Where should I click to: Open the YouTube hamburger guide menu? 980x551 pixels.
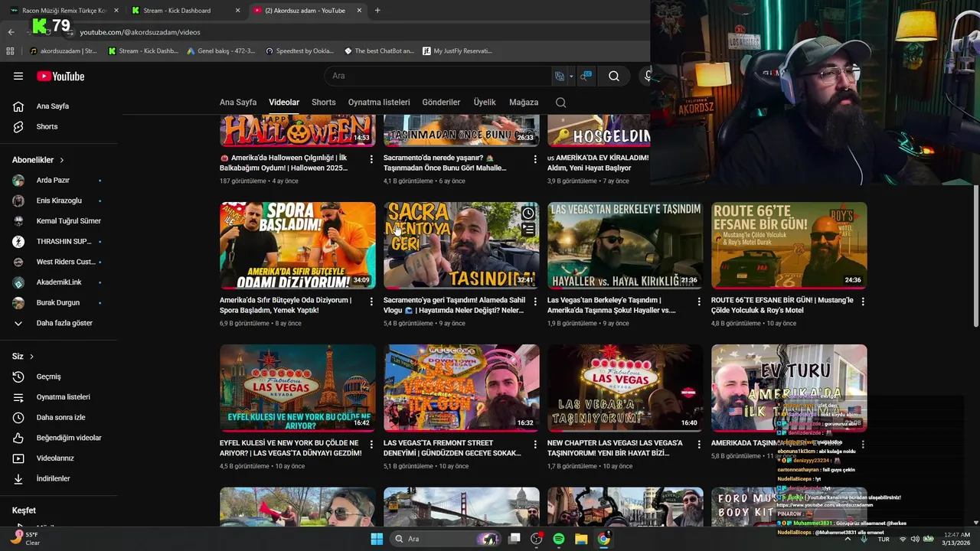pos(18,76)
